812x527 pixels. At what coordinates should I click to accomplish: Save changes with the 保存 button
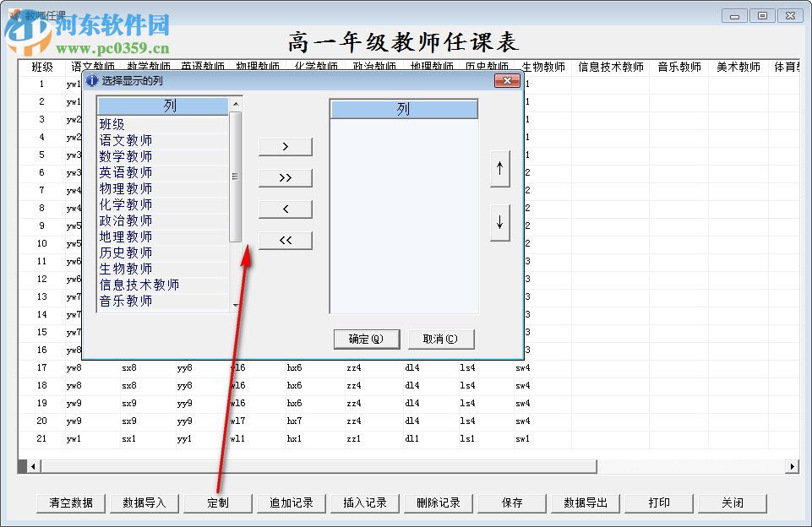[511, 503]
